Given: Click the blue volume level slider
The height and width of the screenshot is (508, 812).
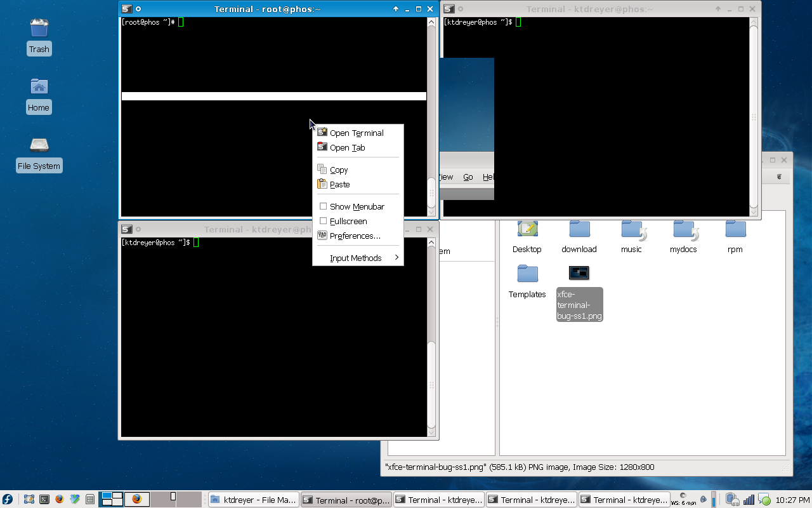Looking at the screenshot, I should (x=714, y=500).
